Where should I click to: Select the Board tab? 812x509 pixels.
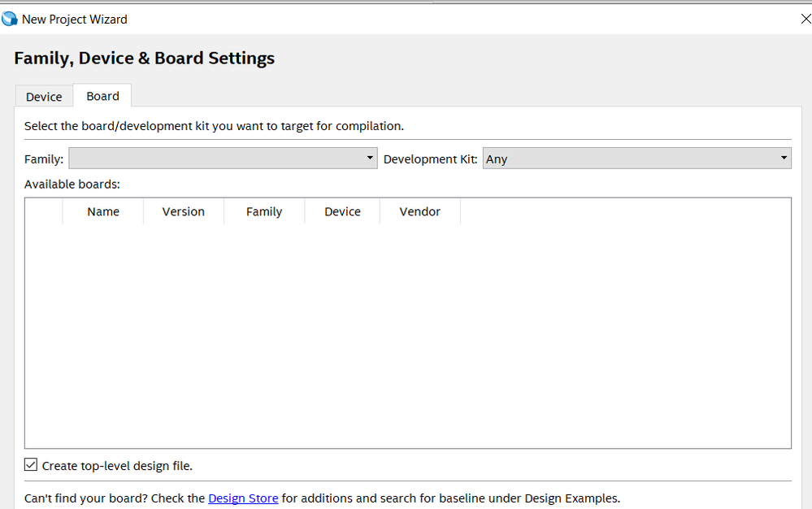pyautogui.click(x=102, y=96)
